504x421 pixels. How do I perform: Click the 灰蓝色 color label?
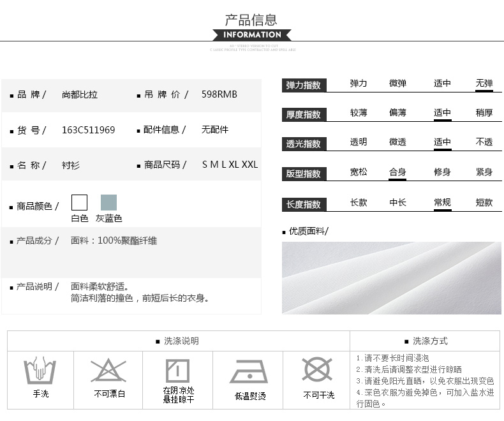(108, 219)
